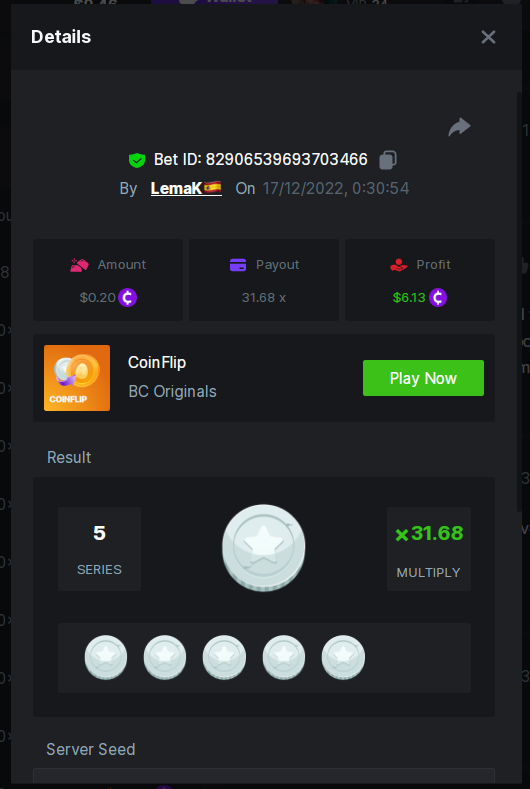Click the 5 Series box

coord(100,548)
